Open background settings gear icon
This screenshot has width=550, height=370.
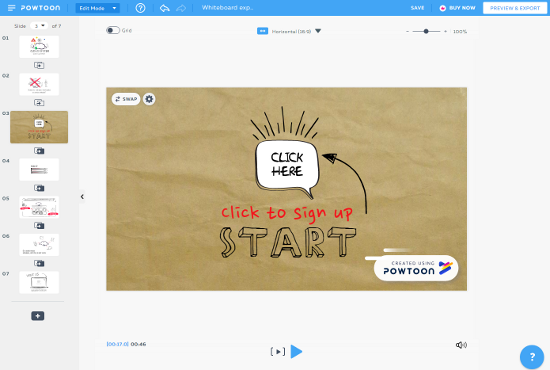[149, 99]
